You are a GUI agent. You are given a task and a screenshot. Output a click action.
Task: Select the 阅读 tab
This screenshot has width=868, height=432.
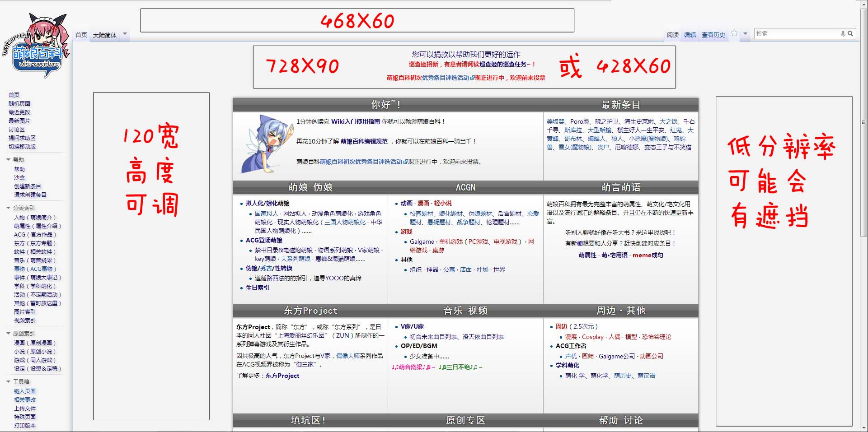tap(672, 35)
